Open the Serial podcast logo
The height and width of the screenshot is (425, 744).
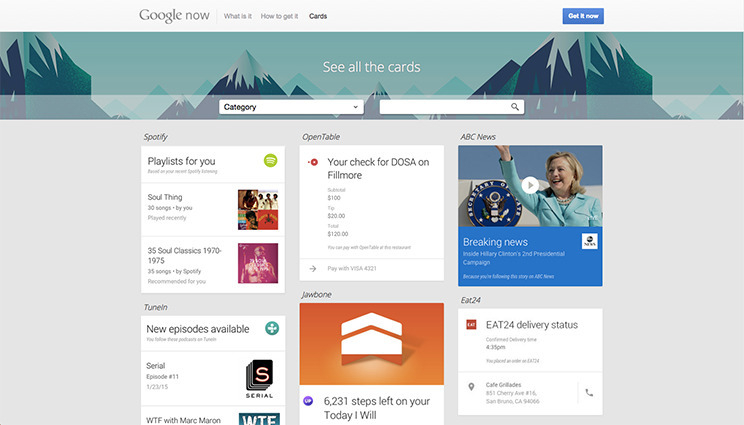(260, 379)
